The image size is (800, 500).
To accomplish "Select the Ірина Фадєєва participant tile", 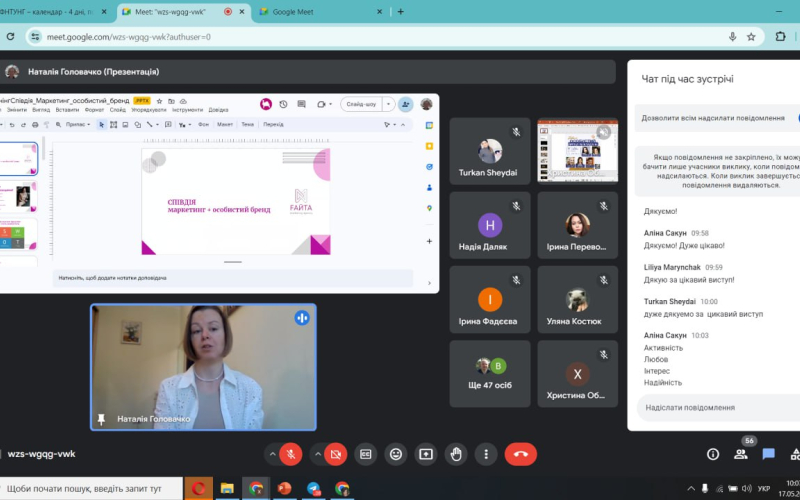I will coord(490,300).
